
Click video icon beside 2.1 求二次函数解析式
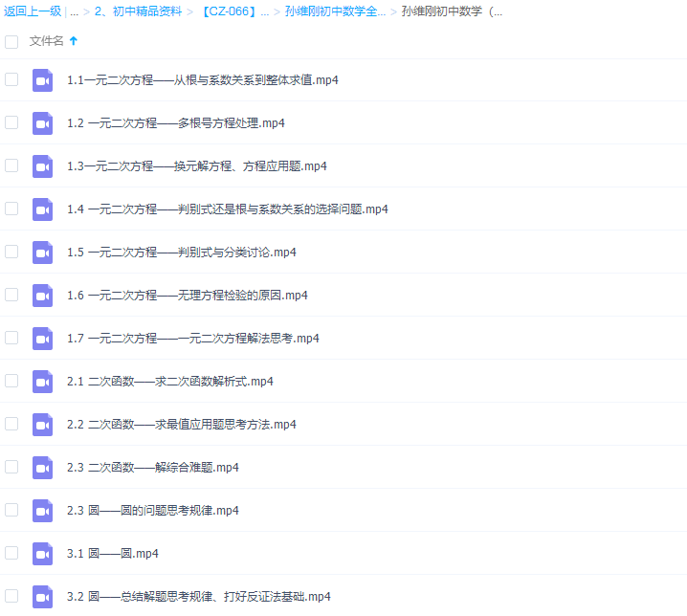(x=42, y=382)
